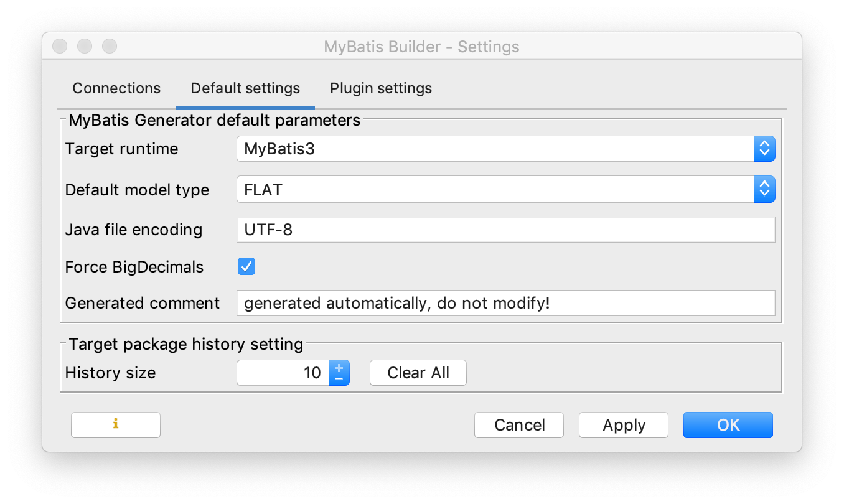The height and width of the screenshot is (504, 844).
Task: Close the MyBatis Builder Settings window
Action: pyautogui.click(x=60, y=47)
